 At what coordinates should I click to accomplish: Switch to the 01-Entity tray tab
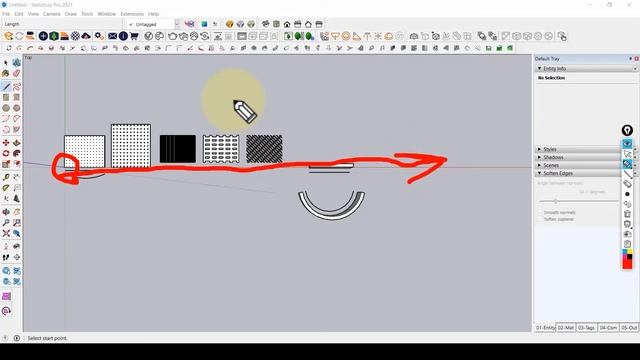tap(545, 328)
